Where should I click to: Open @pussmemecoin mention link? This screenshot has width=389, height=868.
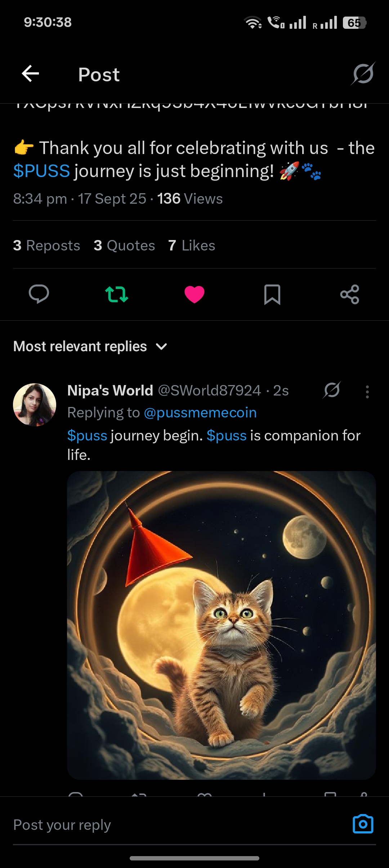(200, 413)
